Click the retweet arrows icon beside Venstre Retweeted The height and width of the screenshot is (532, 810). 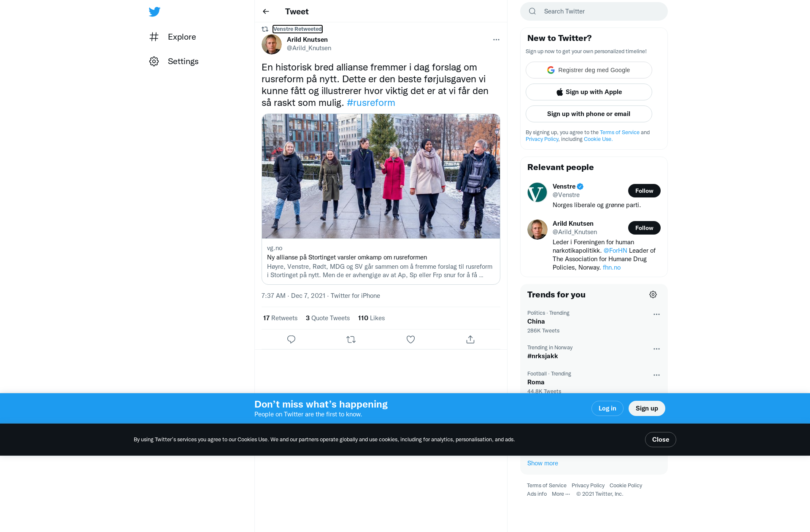(265, 29)
